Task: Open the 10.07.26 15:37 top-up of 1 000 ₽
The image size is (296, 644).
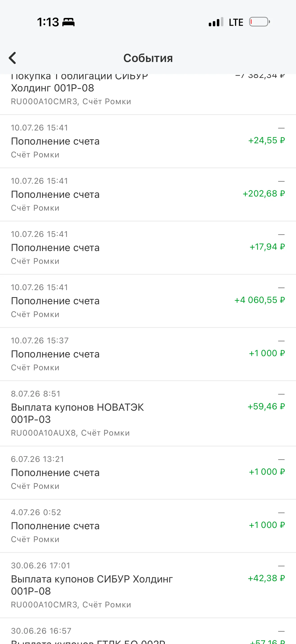Action: tap(148, 354)
